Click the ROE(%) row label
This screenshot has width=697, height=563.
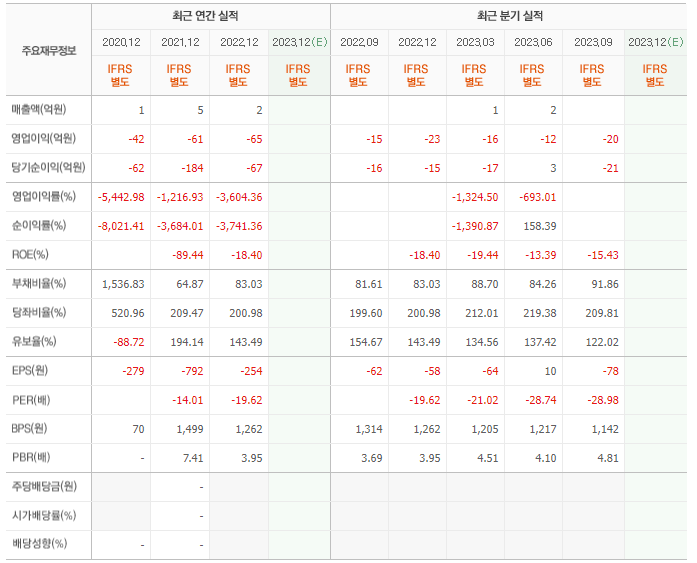[x=30, y=255]
